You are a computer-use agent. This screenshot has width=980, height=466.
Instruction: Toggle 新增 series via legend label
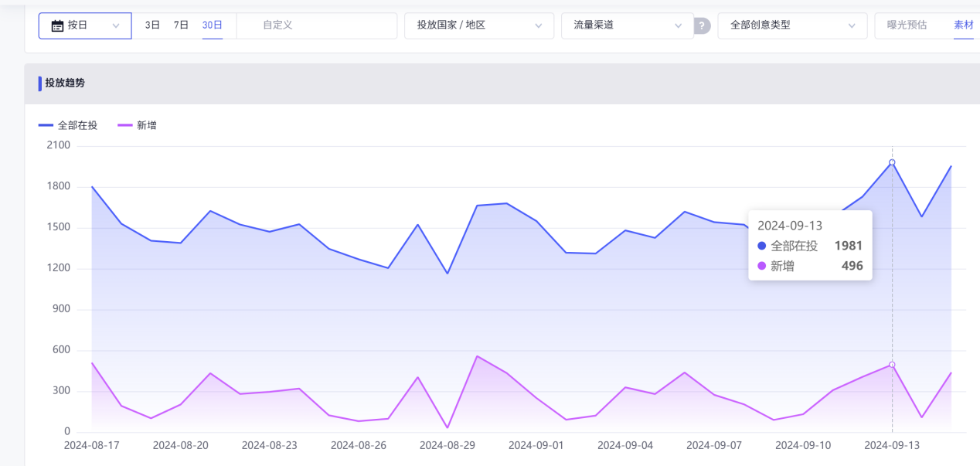[x=147, y=125]
